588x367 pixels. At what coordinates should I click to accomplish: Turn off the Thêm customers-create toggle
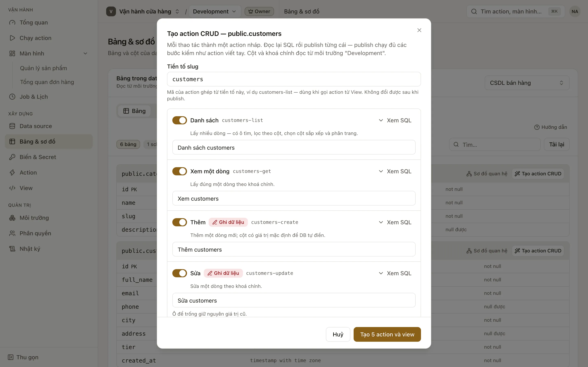179,222
